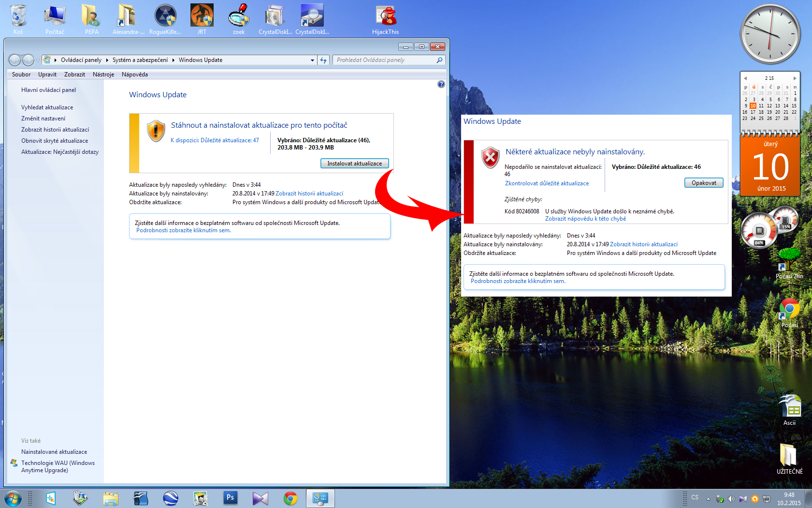Open Zobrazit nápovědu k této chybě link

[585, 219]
